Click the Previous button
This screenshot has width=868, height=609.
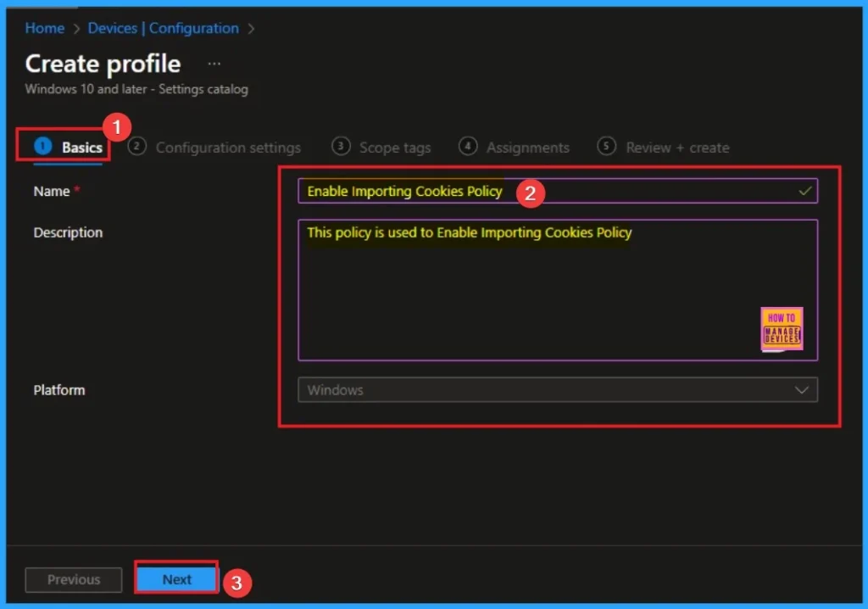point(74,579)
